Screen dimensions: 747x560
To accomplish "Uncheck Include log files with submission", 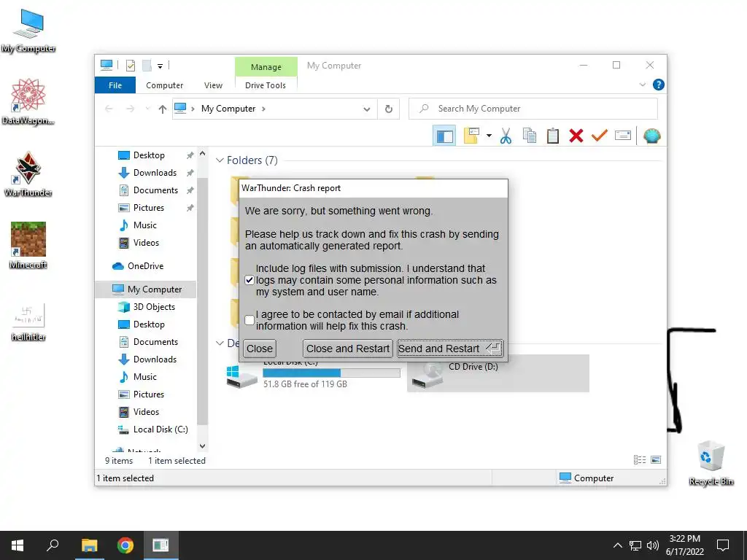I will point(249,280).
